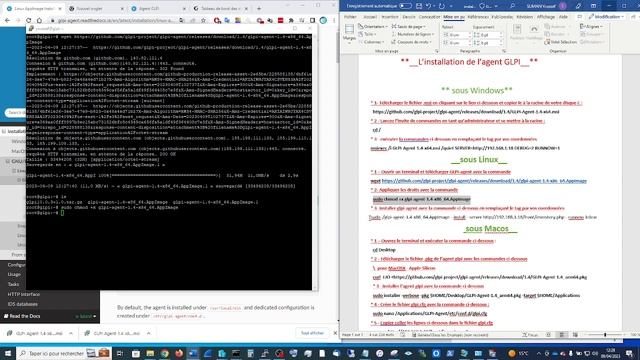Click the Chrome profile avatar
Viewport: 640px width, 360px height.
(x=323, y=20)
